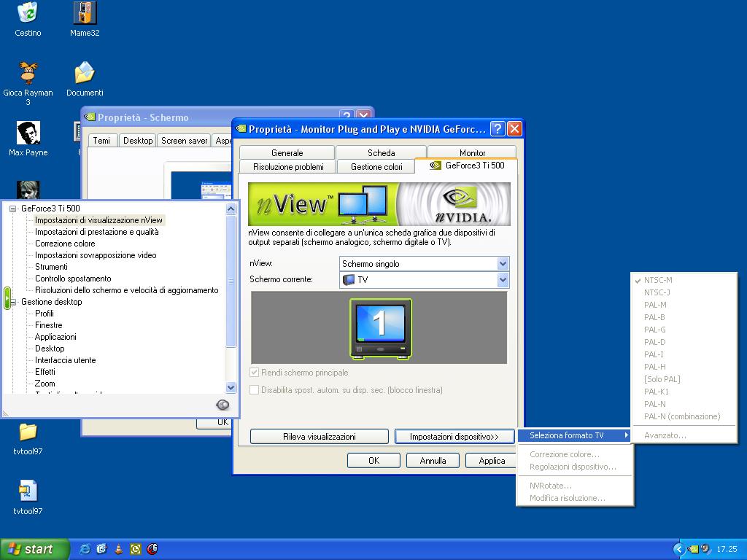The image size is (747, 560).
Task: Select Finestre under Gestione desktop
Action: pyautogui.click(x=49, y=325)
